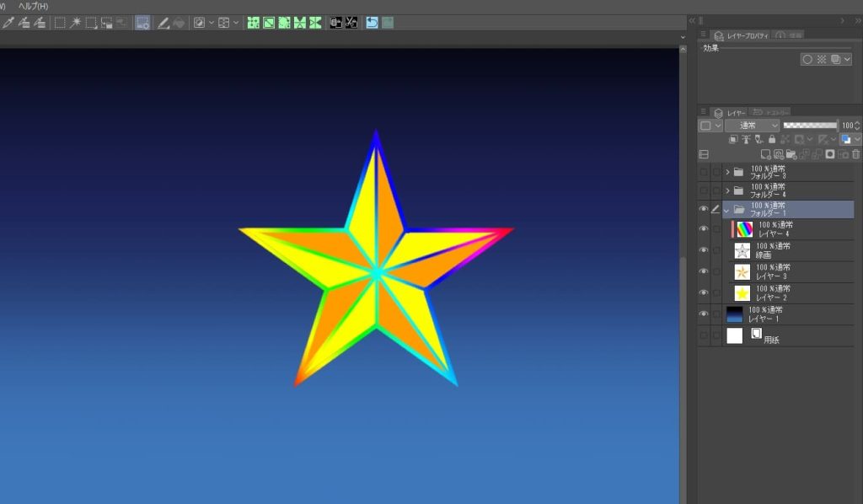863x504 pixels.
Task: Show フォルダー 3 by clicking its visibility box
Action: pos(704,172)
